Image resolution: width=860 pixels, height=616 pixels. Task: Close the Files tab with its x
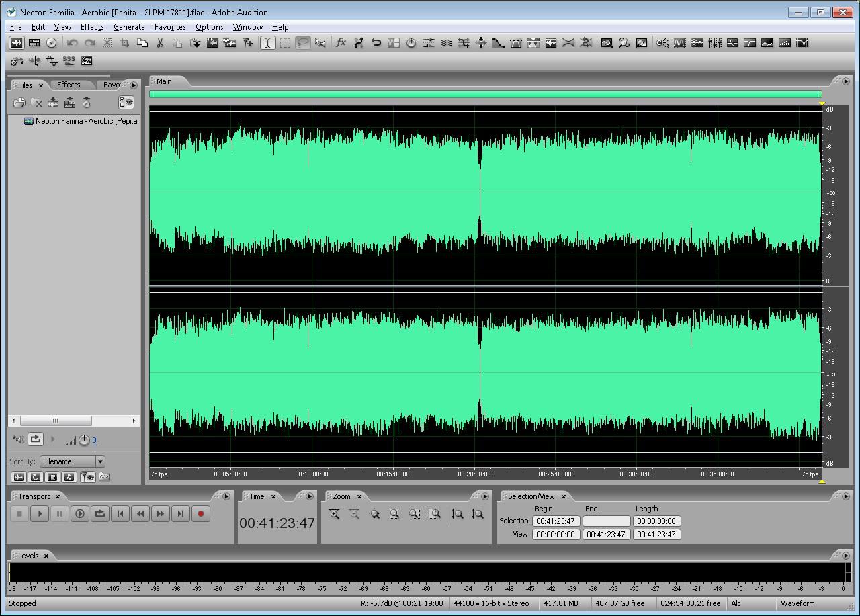(41, 86)
